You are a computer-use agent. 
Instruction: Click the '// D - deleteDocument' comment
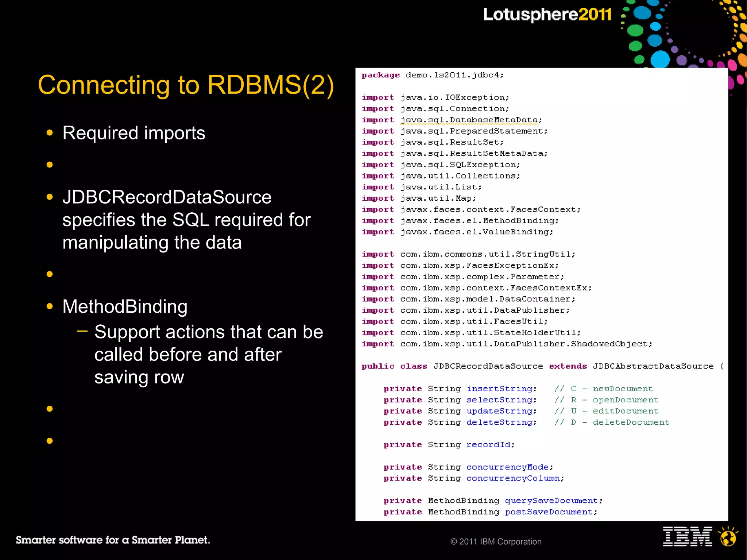click(612, 422)
